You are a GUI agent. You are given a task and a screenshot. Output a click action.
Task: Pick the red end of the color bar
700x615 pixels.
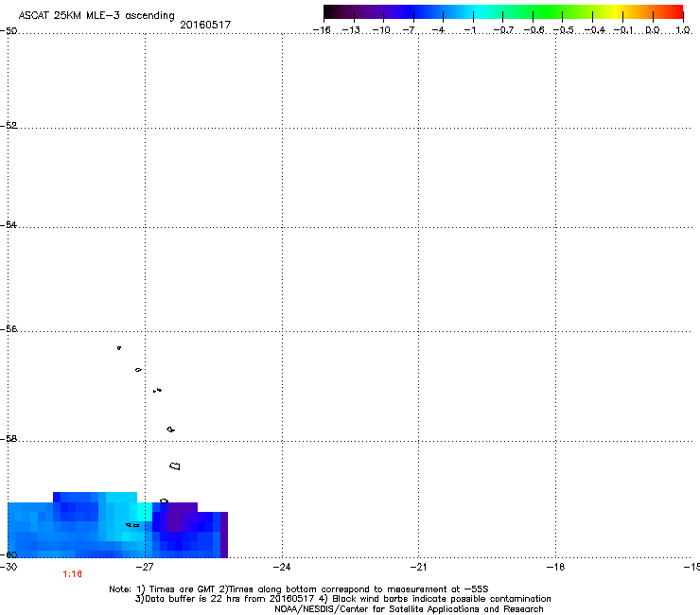click(x=676, y=12)
